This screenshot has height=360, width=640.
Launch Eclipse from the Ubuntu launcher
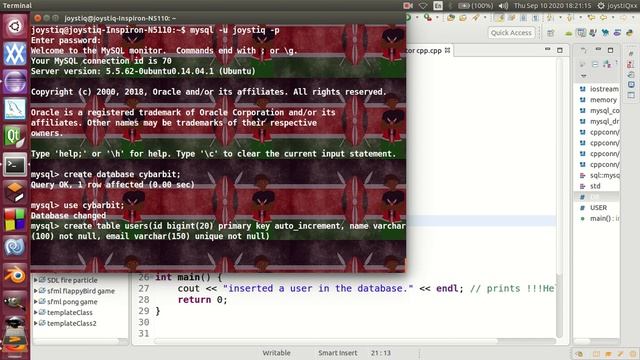point(15,81)
